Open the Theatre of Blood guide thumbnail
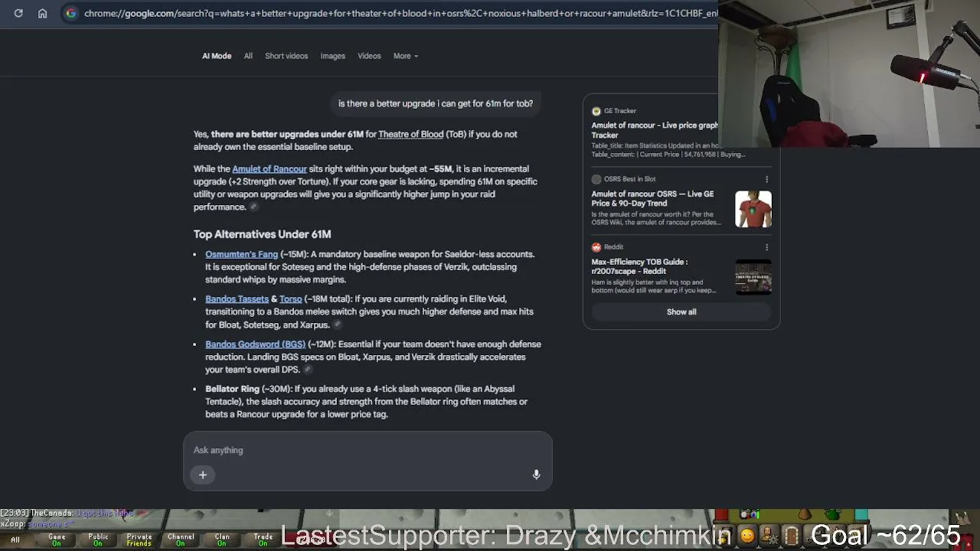The height and width of the screenshot is (551, 980). [753, 277]
